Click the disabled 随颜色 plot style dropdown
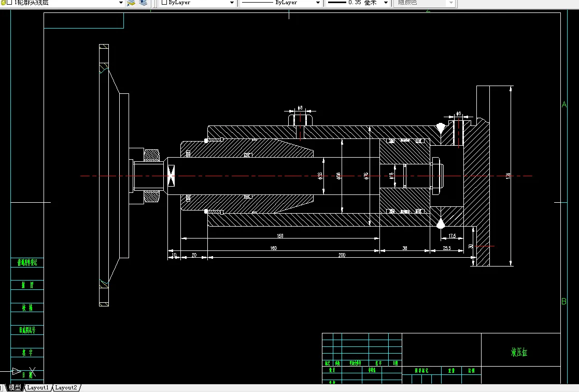Image resolution: width=579 pixels, height=392 pixels. tap(425, 3)
